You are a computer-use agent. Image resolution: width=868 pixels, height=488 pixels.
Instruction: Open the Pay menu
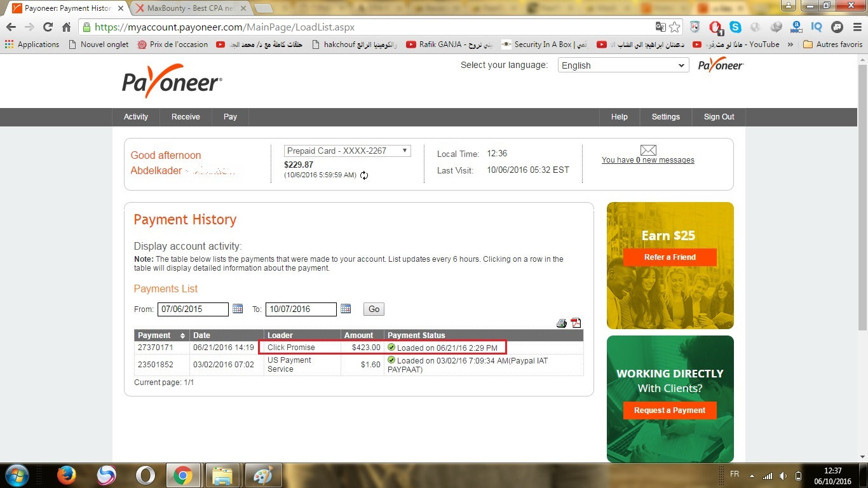pos(230,117)
